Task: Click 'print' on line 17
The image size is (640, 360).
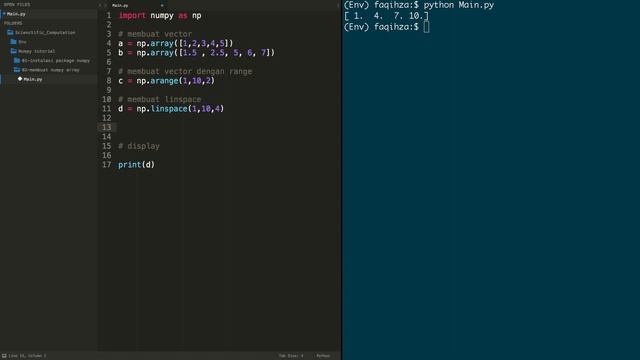Action: pos(129,165)
